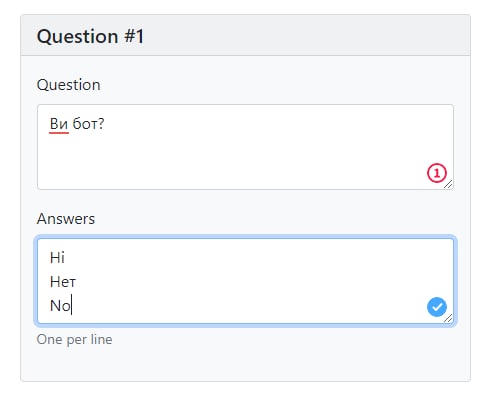Click the "Question" field label
The image size is (483, 393).
click(69, 85)
